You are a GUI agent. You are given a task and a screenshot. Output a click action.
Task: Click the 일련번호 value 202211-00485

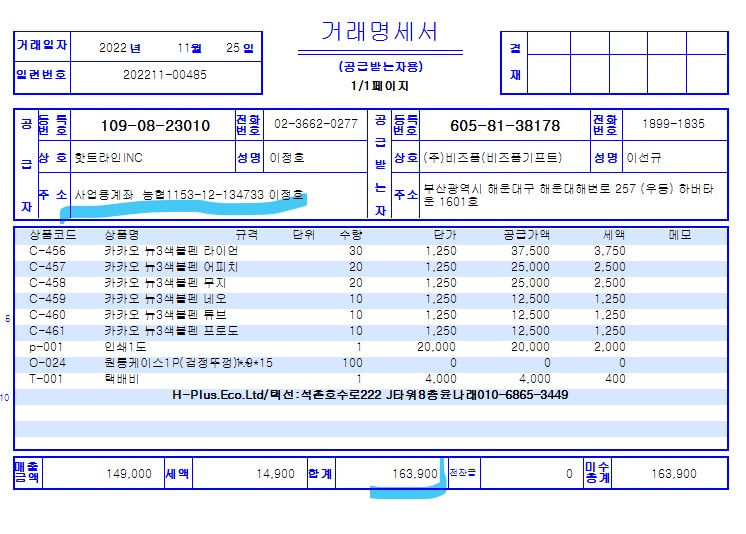165,74
